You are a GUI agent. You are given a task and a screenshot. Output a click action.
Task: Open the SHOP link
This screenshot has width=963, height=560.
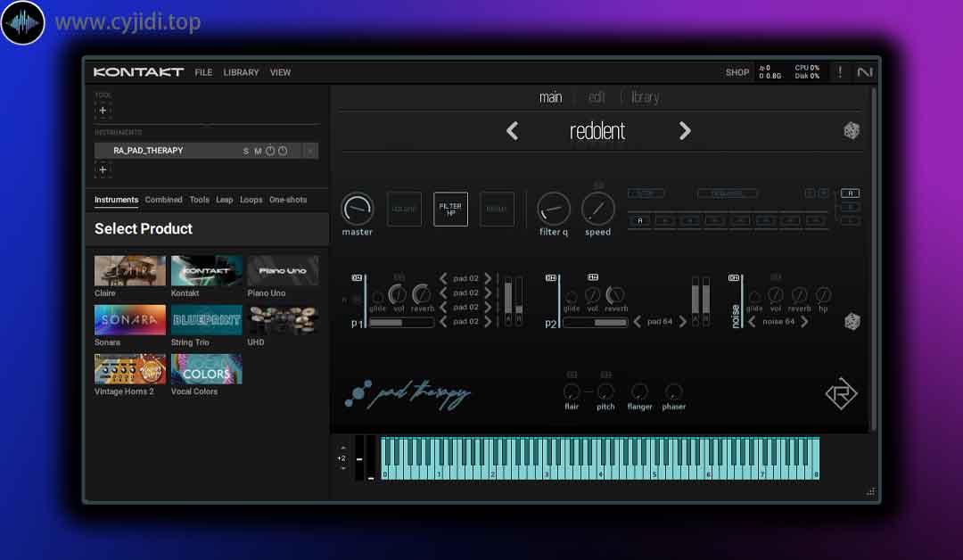tap(737, 72)
